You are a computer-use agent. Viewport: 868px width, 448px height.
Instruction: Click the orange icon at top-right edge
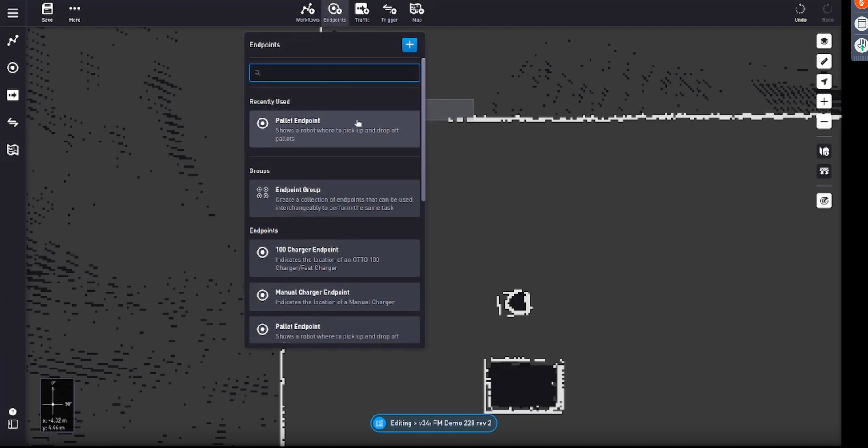pos(862,4)
